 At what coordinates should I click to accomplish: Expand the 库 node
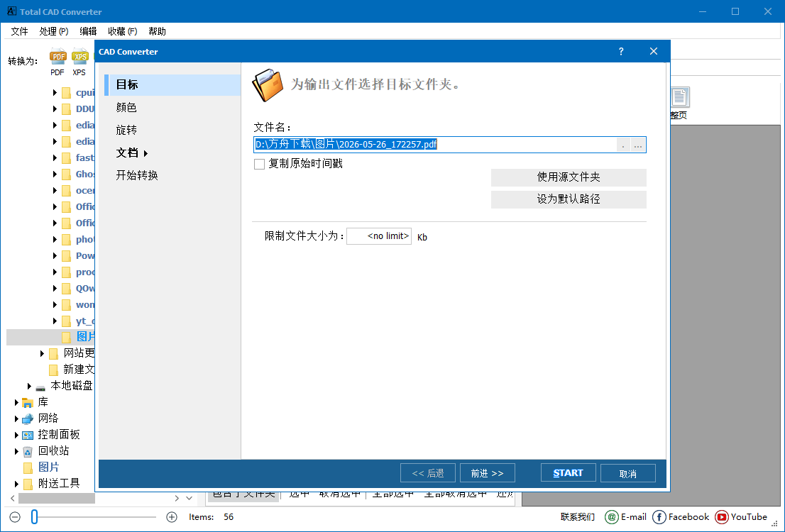pos(16,402)
